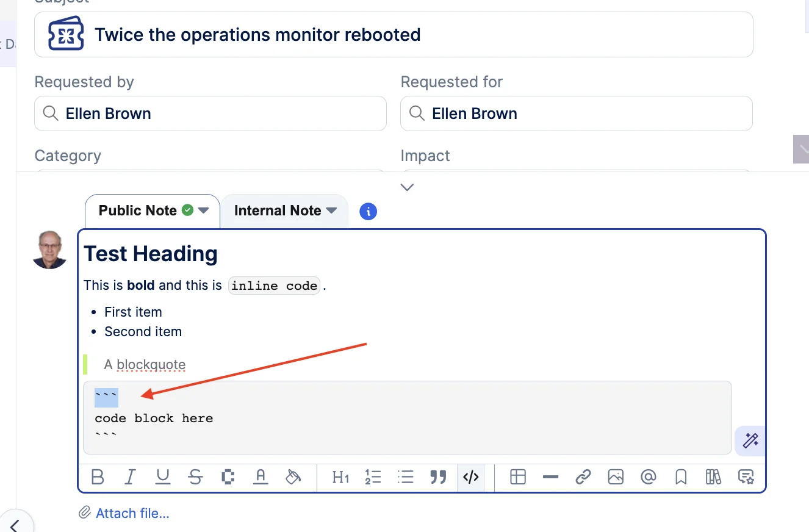Open the knowledge base books icon
Image resolution: width=809 pixels, height=532 pixels.
[713, 476]
